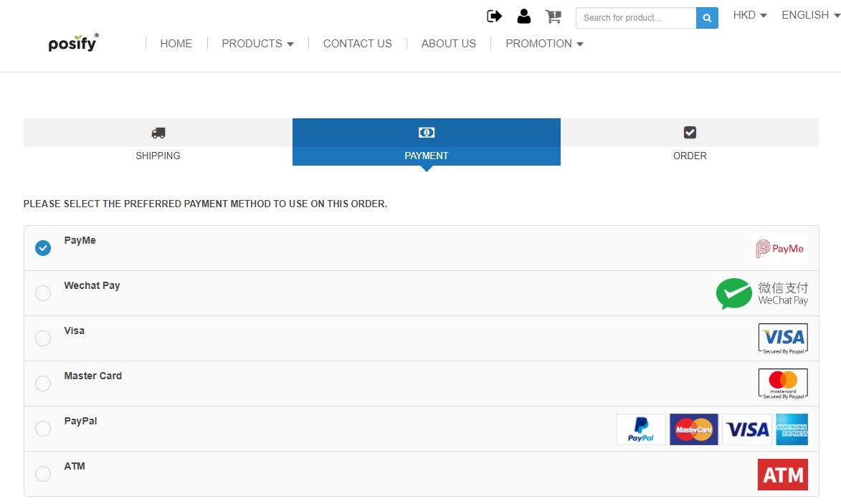Screen dimensions: 841x504
Task: Go to the ORDER step label
Action: pyautogui.click(x=690, y=156)
